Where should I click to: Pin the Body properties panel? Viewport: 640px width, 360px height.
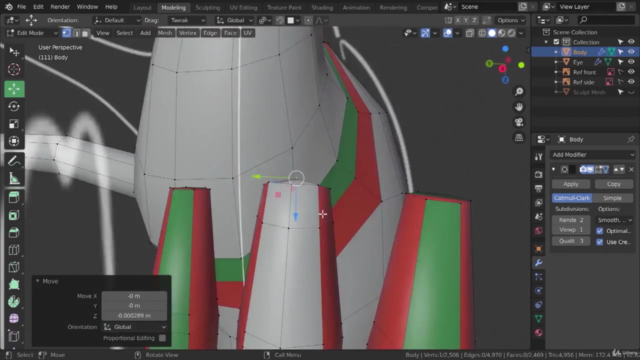[631, 140]
